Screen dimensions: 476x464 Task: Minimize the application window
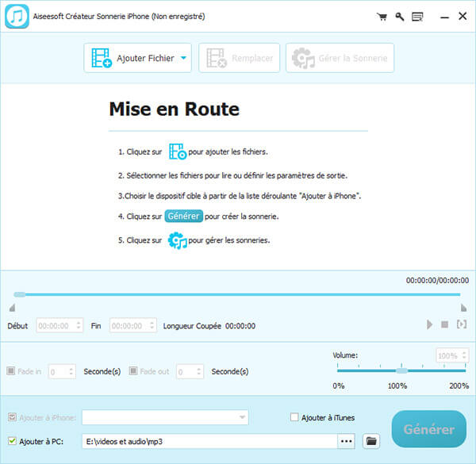[444, 17]
